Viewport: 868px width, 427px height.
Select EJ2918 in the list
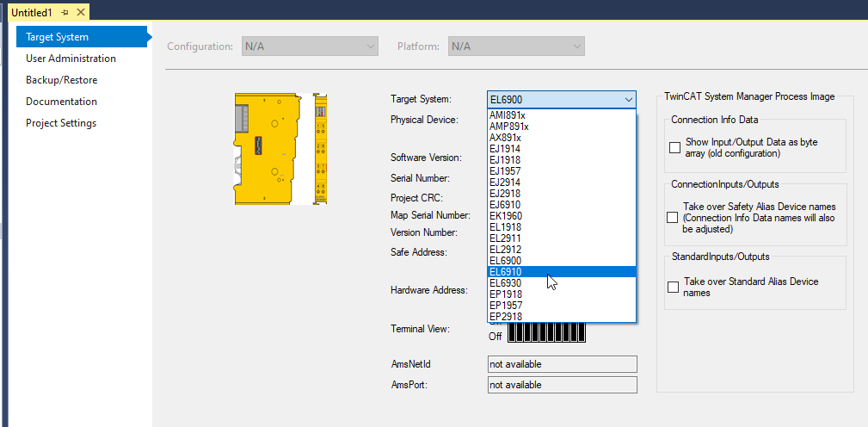tap(562, 194)
